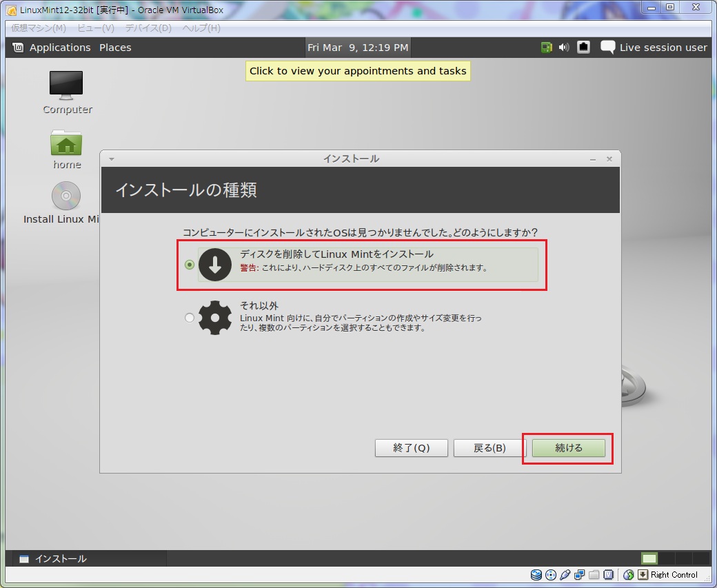This screenshot has width=717, height=588.
Task: Click the VirtualBox network adapter status icon
Action: pos(579,575)
